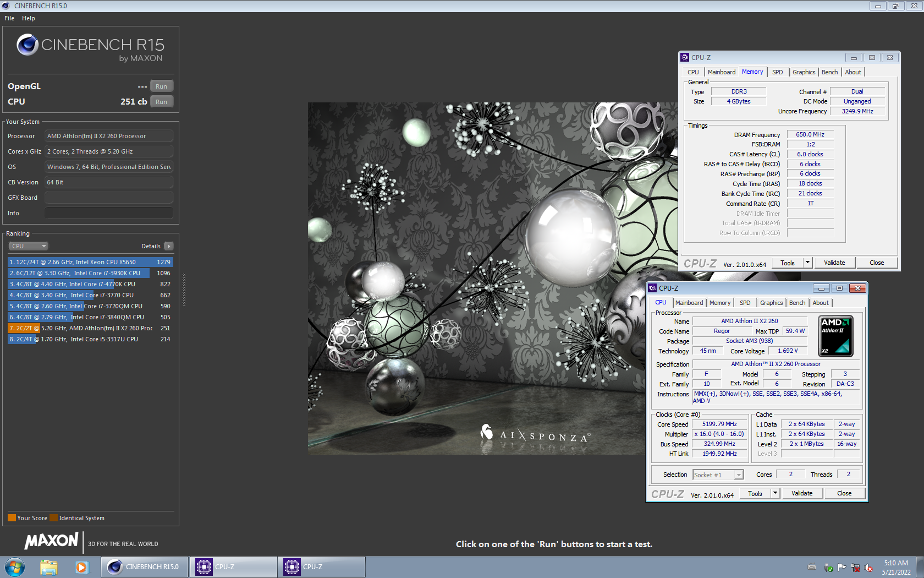Select Mainboard tab in Memory CPU-Z window
924x578 pixels.
[x=721, y=72]
